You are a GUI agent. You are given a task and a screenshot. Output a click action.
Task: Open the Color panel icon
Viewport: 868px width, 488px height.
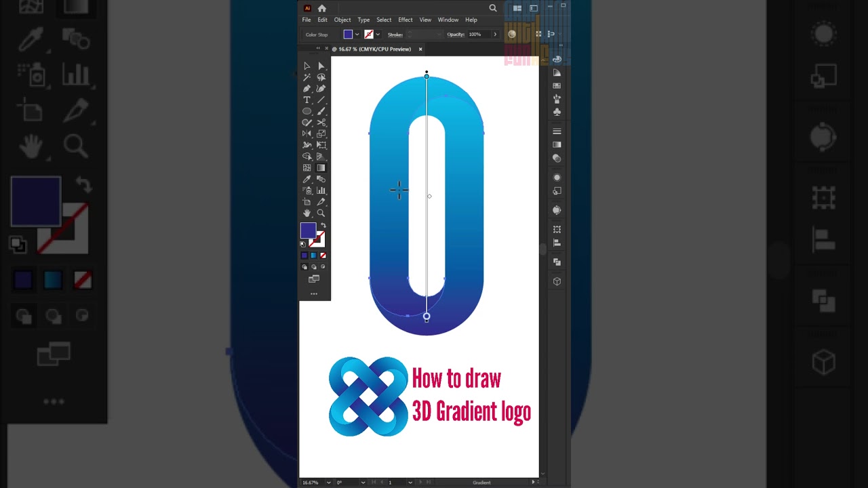pos(557,60)
